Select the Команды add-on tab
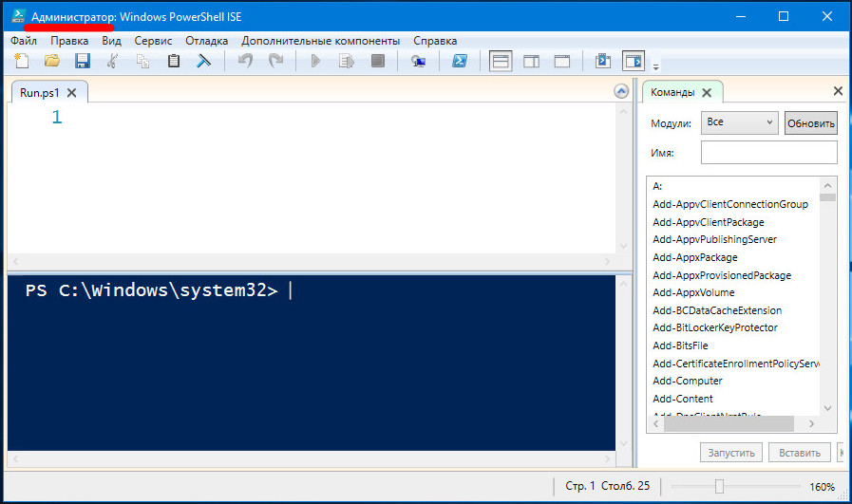The image size is (852, 504). point(672,92)
